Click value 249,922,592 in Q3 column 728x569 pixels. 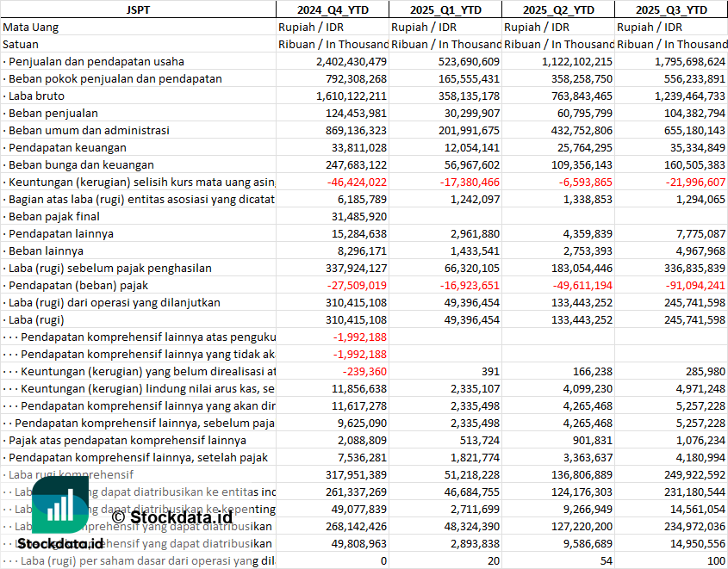694,475
